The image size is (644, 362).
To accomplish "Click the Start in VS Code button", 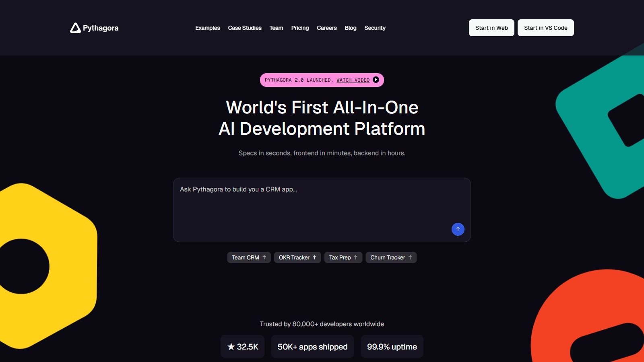I will click(x=545, y=28).
